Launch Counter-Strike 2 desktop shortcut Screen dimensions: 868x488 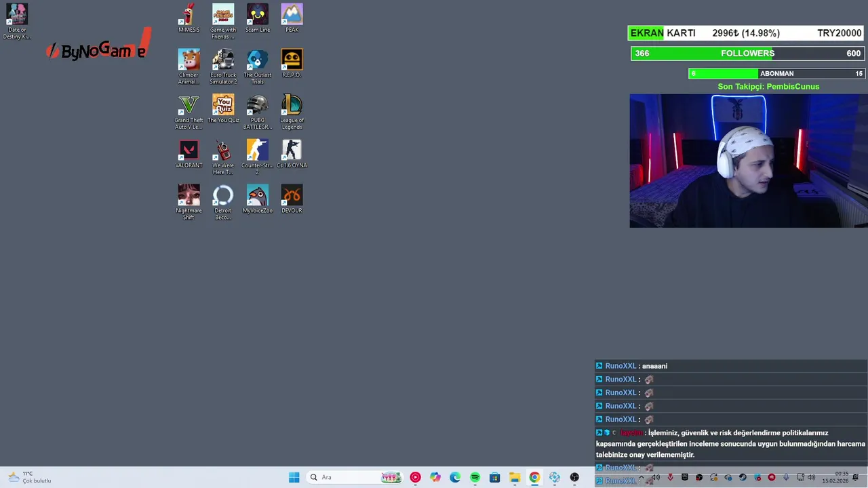pyautogui.click(x=257, y=157)
